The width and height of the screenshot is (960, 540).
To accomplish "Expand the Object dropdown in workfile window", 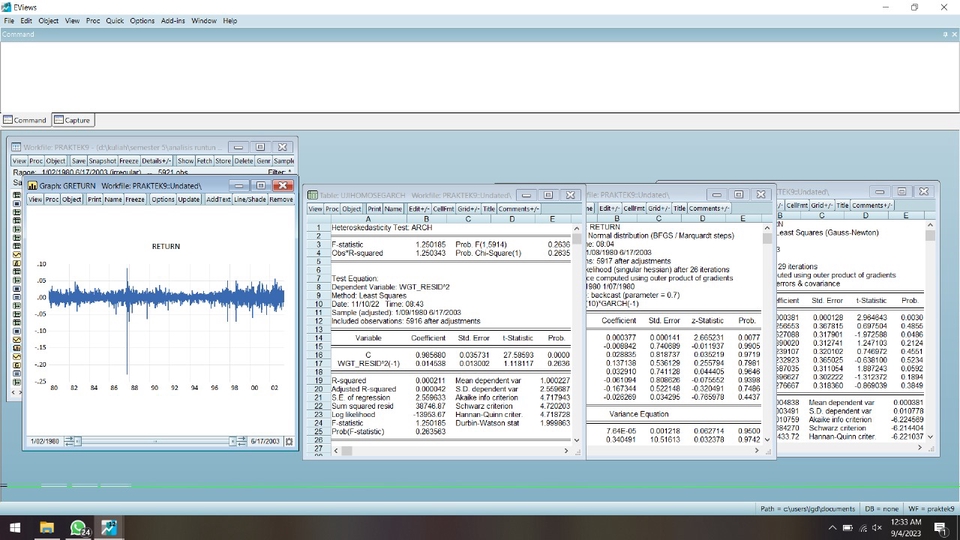I will [x=55, y=160].
